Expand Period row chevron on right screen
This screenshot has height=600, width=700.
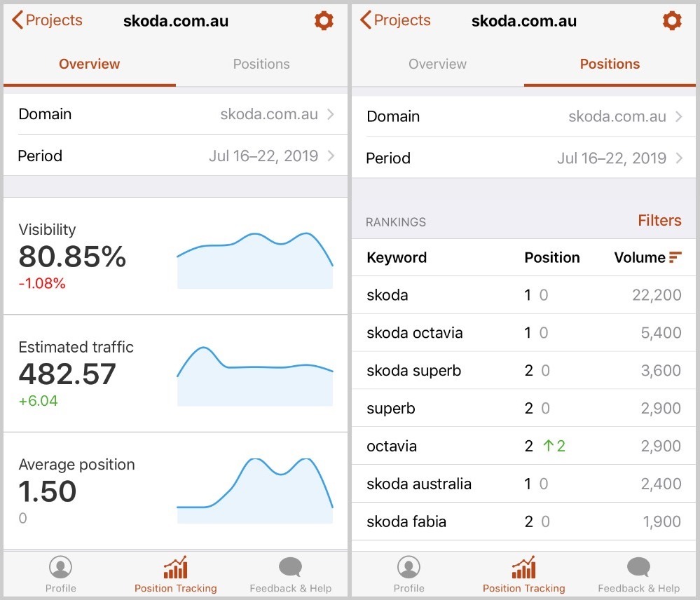pyautogui.click(x=678, y=158)
